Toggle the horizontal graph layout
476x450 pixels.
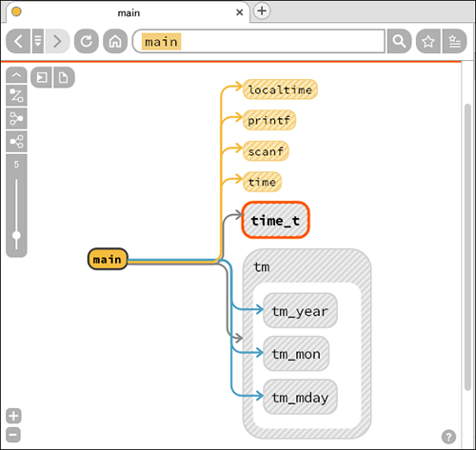tap(16, 118)
